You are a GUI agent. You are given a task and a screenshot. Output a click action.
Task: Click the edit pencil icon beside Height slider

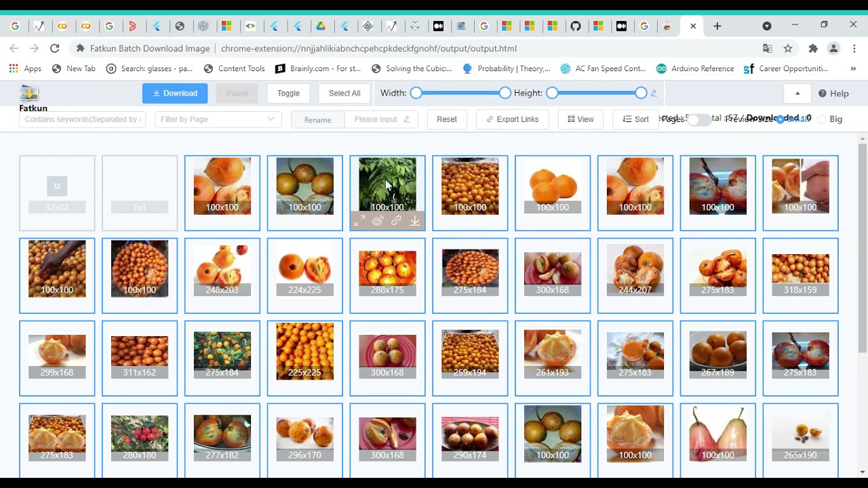(654, 94)
